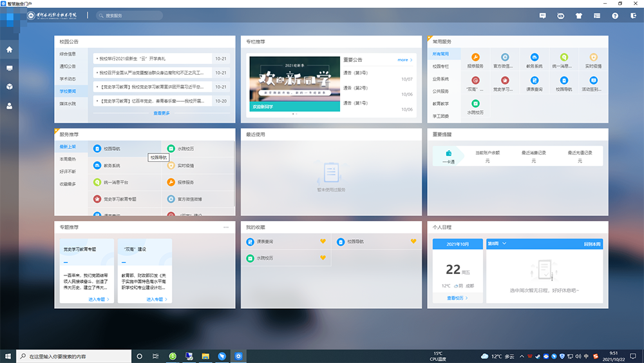The width and height of the screenshot is (644, 363).
Task: Expand announcements with 查看更多
Action: [162, 113]
